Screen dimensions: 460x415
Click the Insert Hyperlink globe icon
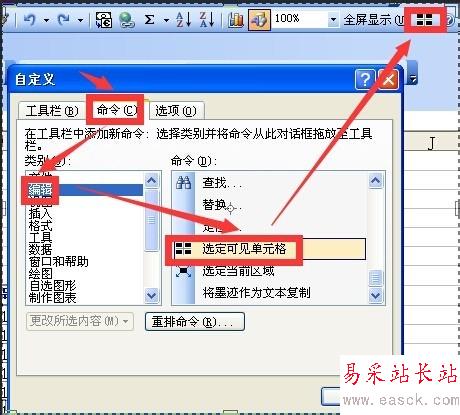tap(127, 20)
